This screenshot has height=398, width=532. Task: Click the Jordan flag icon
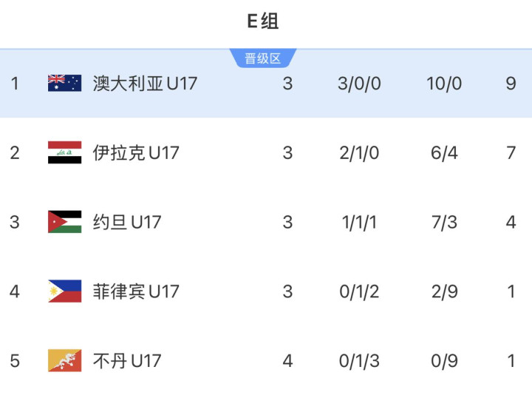click(x=64, y=222)
